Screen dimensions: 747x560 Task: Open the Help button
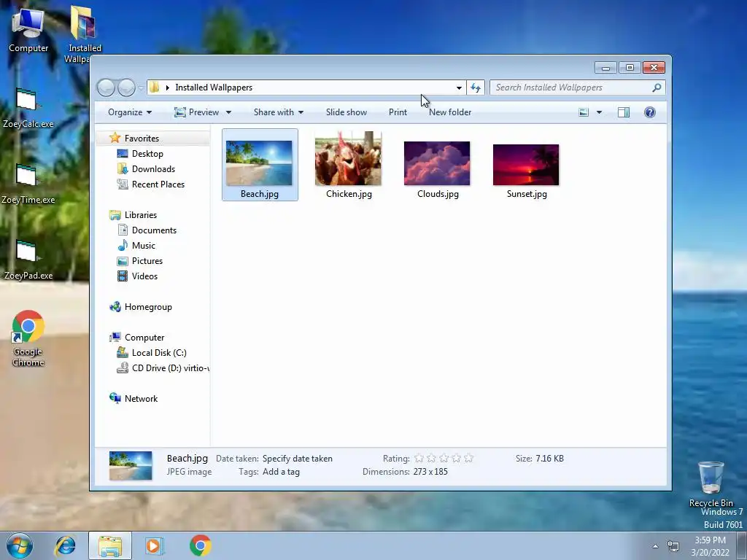(650, 112)
